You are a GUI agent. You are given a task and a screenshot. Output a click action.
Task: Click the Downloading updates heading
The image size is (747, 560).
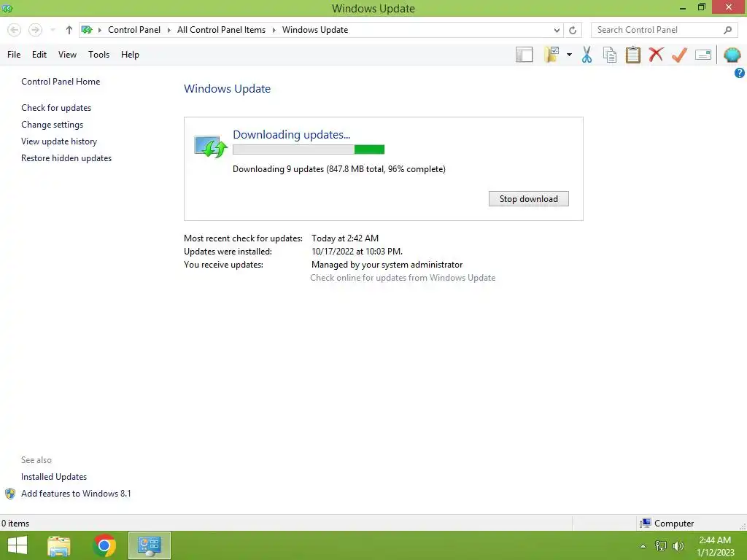pyautogui.click(x=292, y=135)
